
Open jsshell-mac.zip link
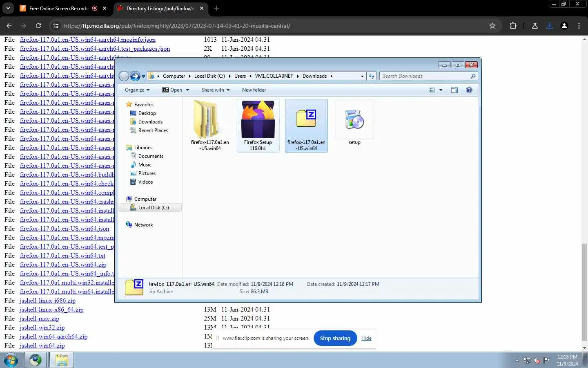click(40, 319)
